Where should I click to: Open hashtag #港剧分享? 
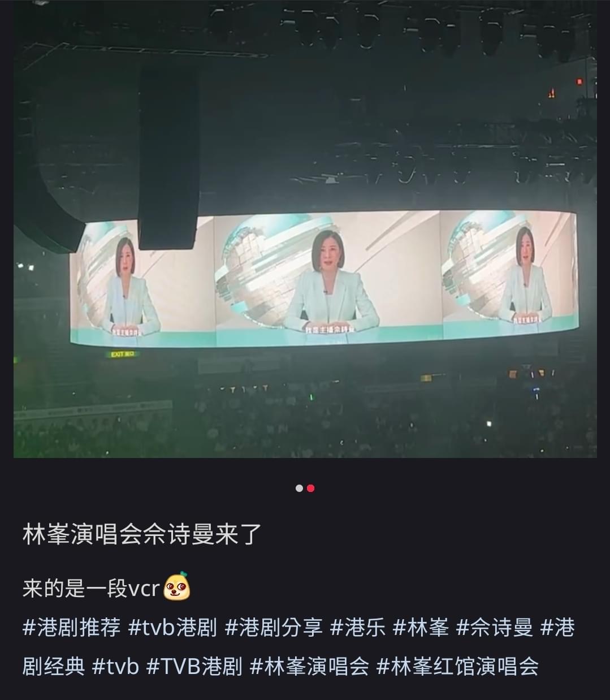tap(274, 627)
